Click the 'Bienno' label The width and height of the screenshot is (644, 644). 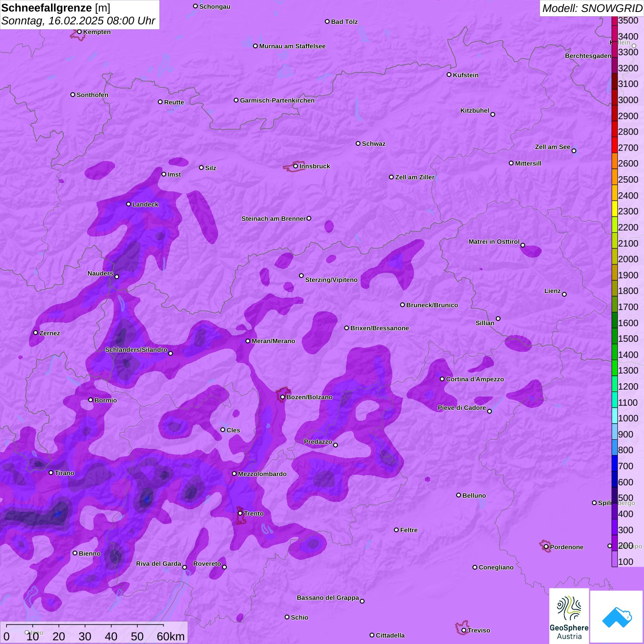pos(90,553)
